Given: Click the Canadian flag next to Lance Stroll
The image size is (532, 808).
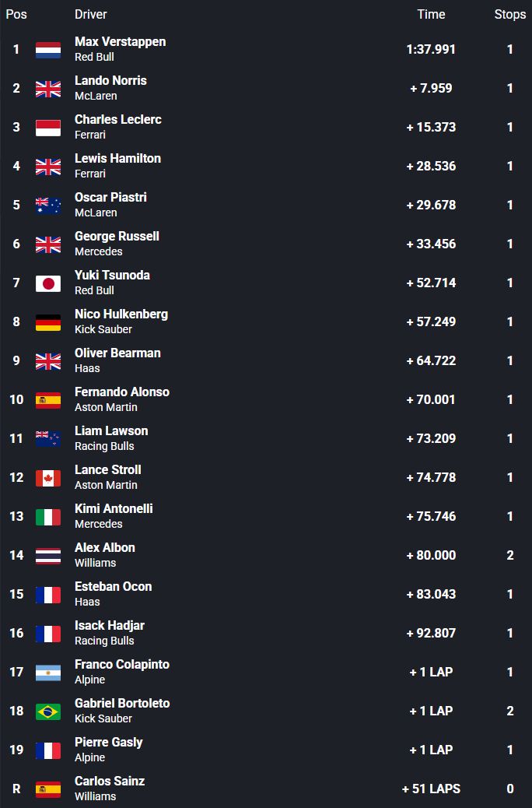Looking at the screenshot, I should (48, 478).
